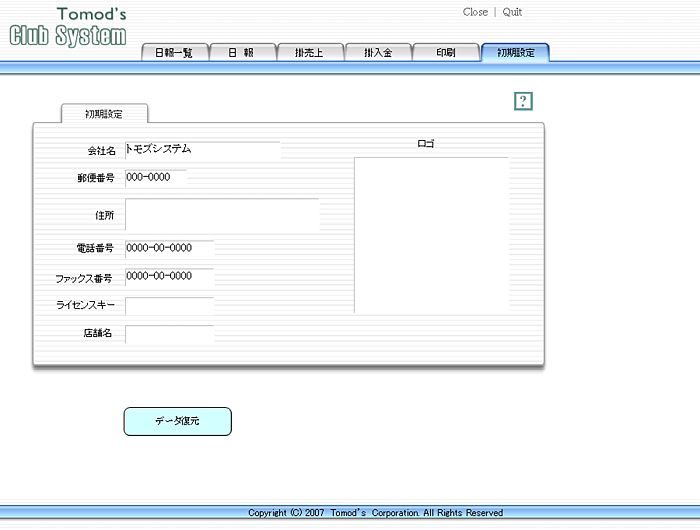This screenshot has width=700, height=530.
Task: Focus the ライセンスキー input field
Action: click(169, 305)
